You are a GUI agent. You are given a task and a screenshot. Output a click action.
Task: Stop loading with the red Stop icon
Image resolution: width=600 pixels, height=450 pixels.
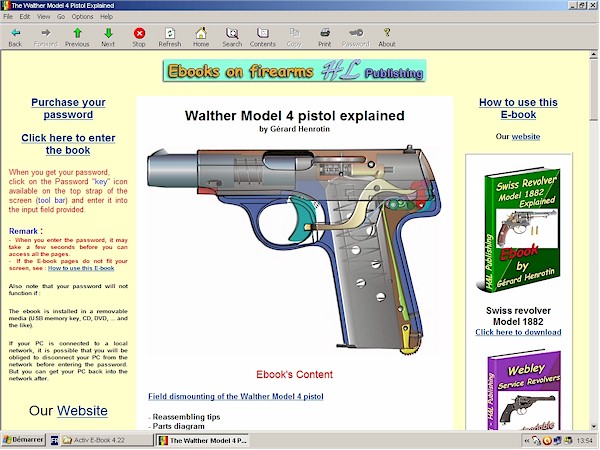pyautogui.click(x=139, y=37)
